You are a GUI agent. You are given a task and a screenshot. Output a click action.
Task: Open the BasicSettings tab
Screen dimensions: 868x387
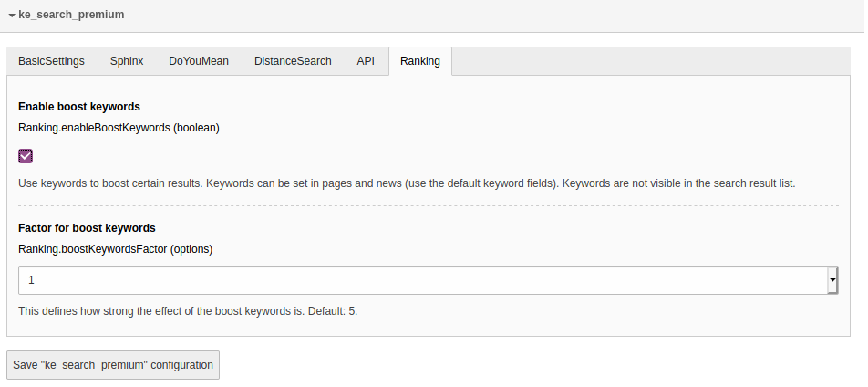click(x=51, y=61)
